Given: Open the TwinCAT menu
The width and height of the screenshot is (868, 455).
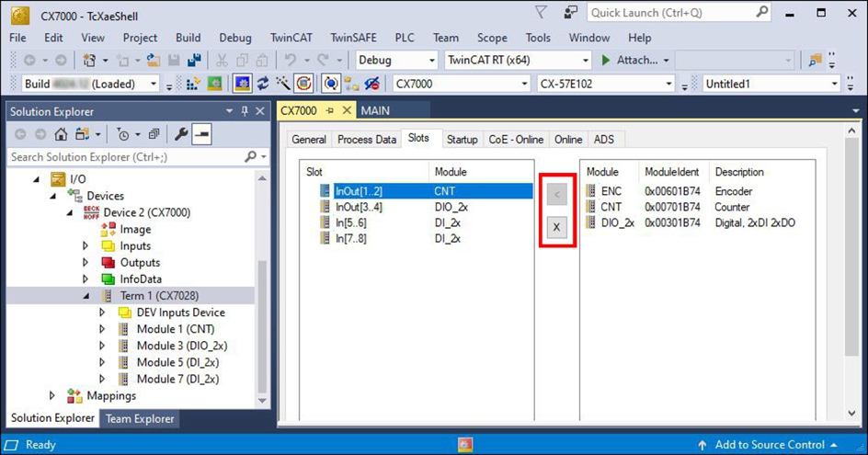Looking at the screenshot, I should pyautogui.click(x=291, y=38).
